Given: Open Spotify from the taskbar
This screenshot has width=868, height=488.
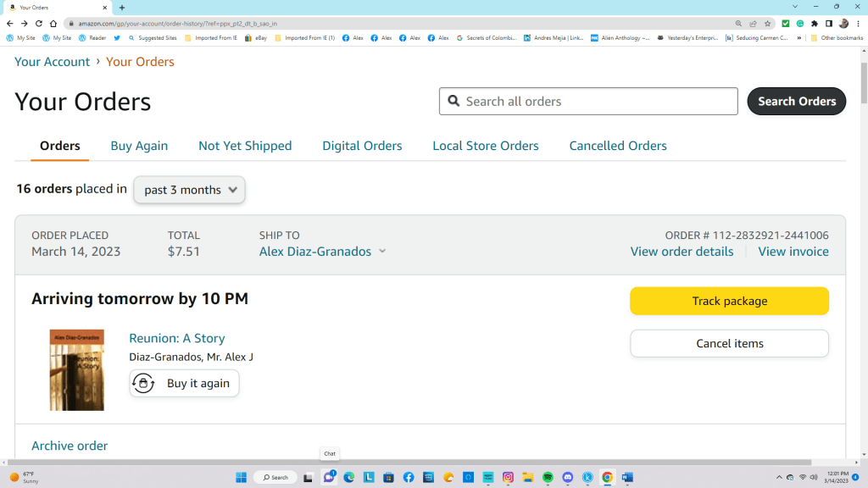Looking at the screenshot, I should click(548, 477).
